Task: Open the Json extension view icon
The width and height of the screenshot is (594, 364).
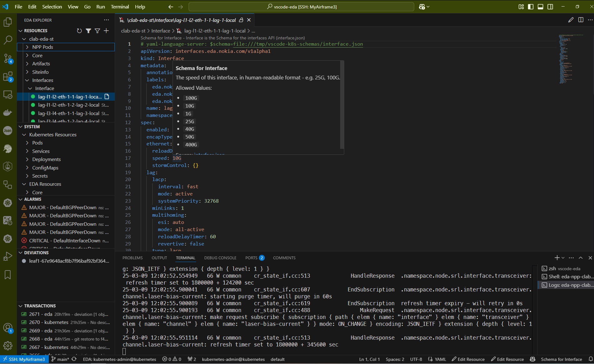Action: click(8, 131)
